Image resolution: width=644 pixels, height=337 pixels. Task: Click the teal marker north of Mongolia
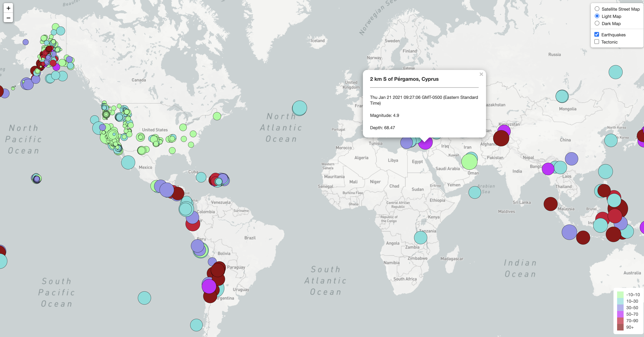[x=562, y=96]
